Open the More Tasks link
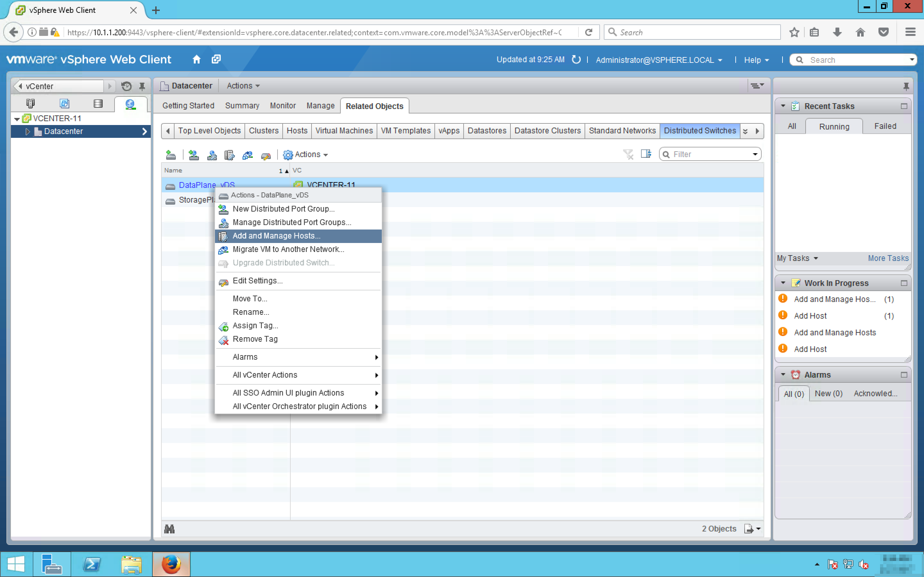The height and width of the screenshot is (577, 924). (x=888, y=258)
